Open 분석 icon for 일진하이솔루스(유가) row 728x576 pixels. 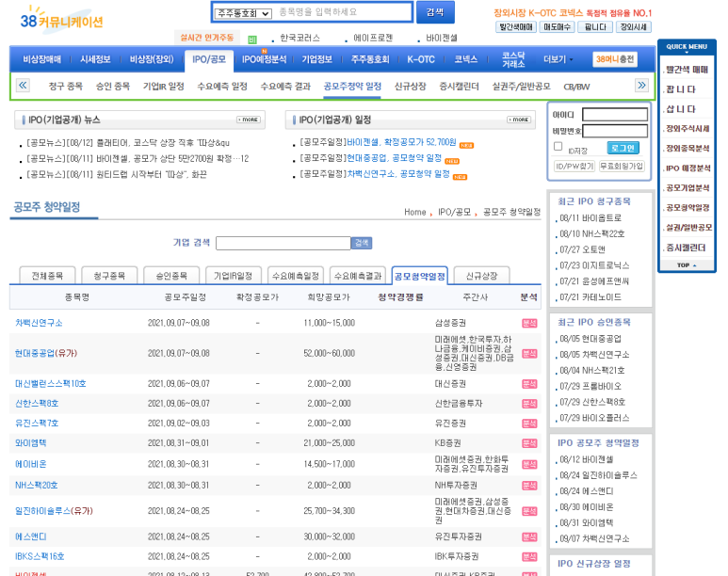pyautogui.click(x=529, y=511)
